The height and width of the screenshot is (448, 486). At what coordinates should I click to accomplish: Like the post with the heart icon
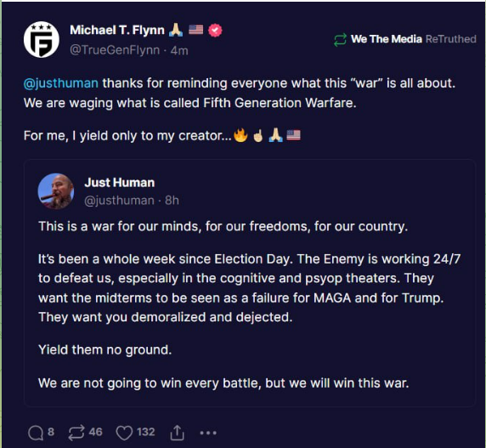pyautogui.click(x=124, y=433)
